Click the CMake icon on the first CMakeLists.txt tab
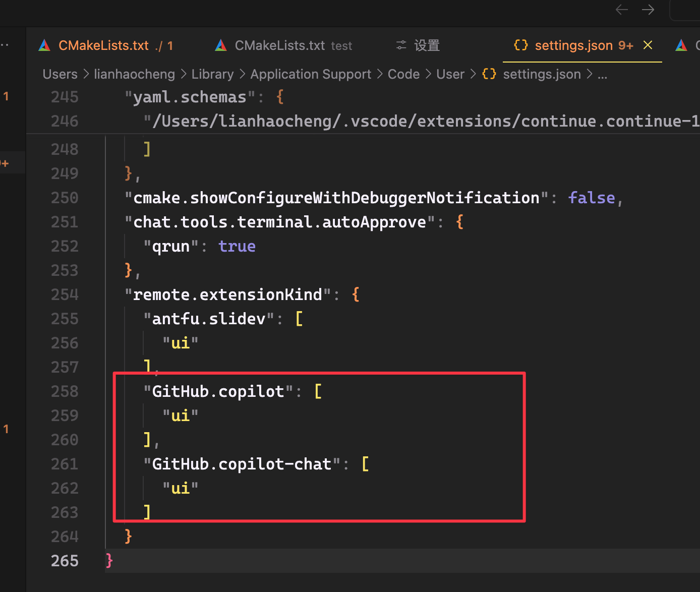 (x=44, y=46)
